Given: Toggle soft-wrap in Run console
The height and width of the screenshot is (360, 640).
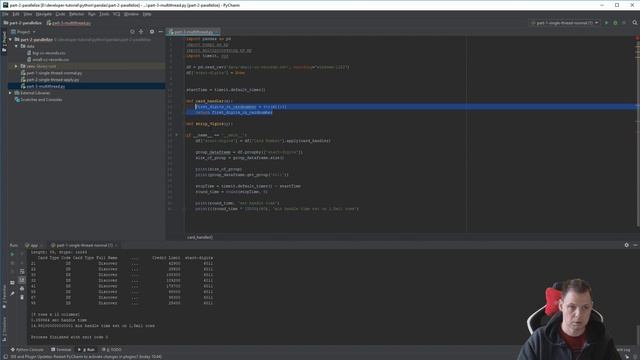Looking at the screenshot, I should (22, 271).
